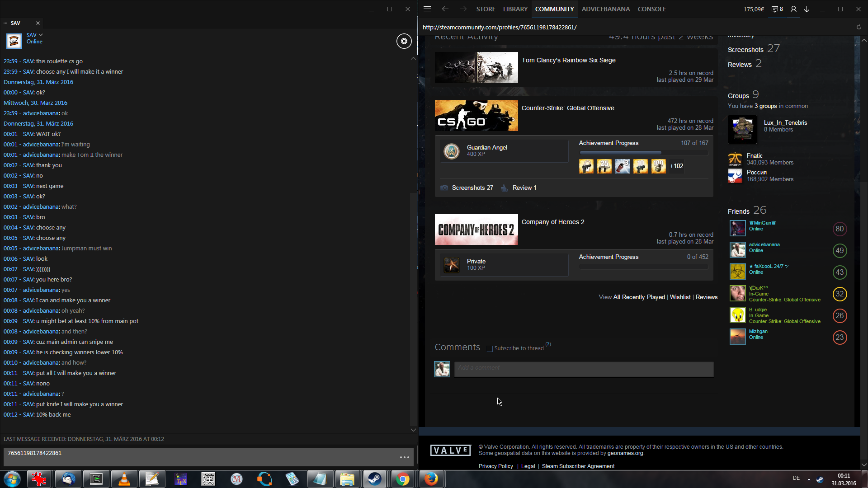Expand the SAV name dropdown arrow
Screen dimensions: 868x488
41,35
